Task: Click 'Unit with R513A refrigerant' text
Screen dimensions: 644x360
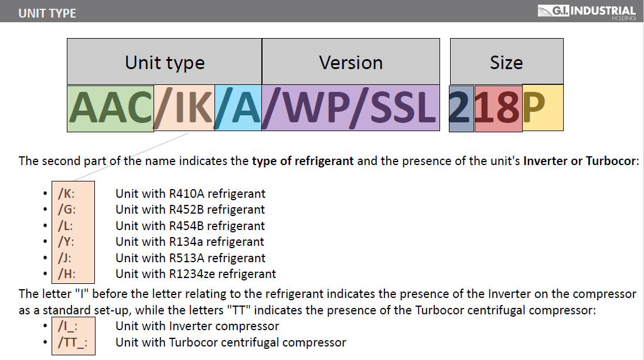Action: [190, 258]
